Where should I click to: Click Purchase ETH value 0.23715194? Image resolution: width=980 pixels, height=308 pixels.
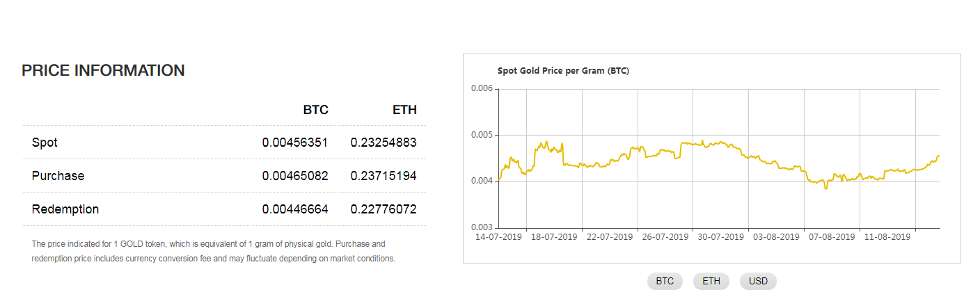(384, 176)
